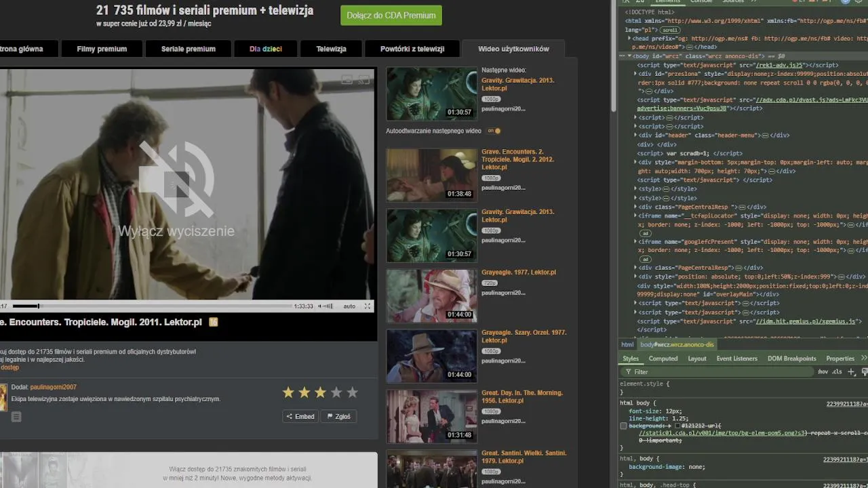
Task: Toggle :hov element state panel
Action: pyautogui.click(x=823, y=371)
